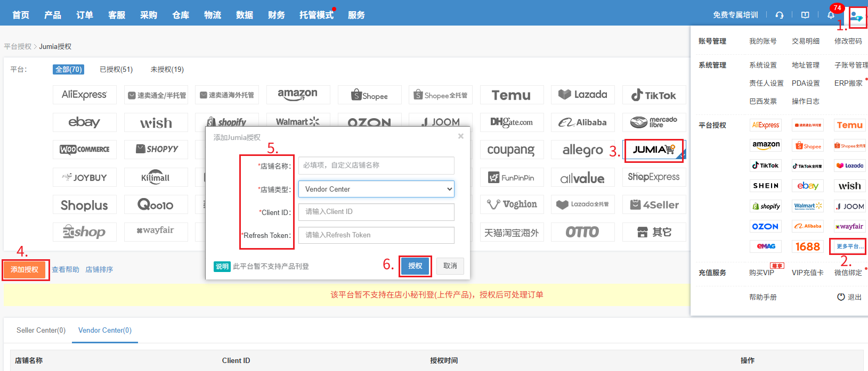Image resolution: width=868 pixels, height=371 pixels.
Task: Pick the Kilimall platform logo
Action: click(x=156, y=177)
